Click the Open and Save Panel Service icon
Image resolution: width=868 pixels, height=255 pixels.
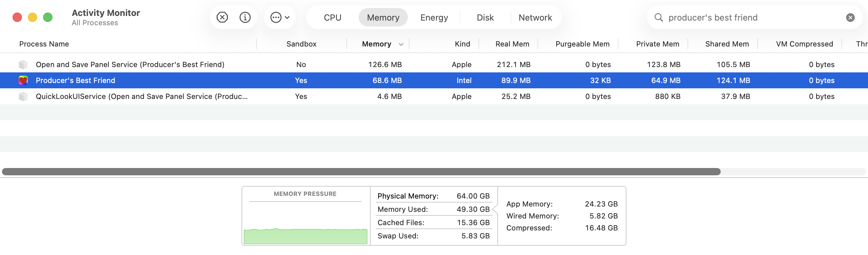coord(23,64)
